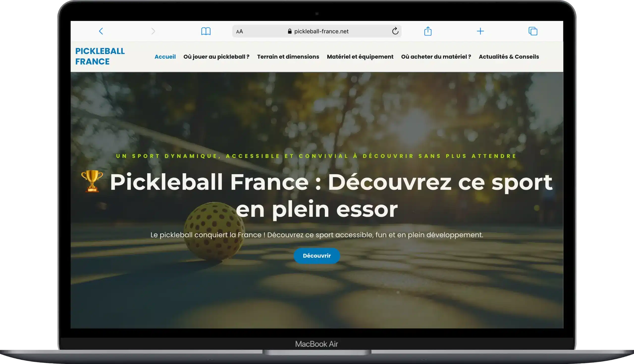Viewport: 634px width, 364px height.
Task: Go to Terrain et dimensions page
Action: (x=288, y=57)
